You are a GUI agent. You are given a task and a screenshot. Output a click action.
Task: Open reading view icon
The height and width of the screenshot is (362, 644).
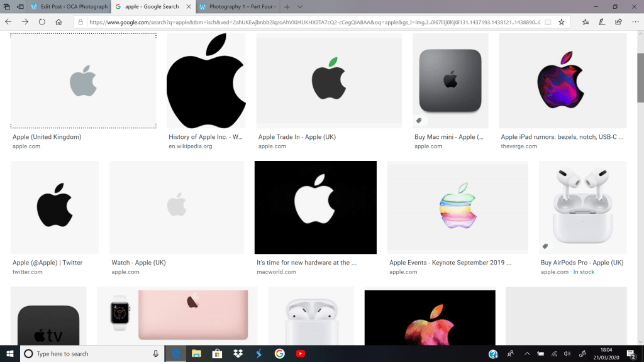548,22
